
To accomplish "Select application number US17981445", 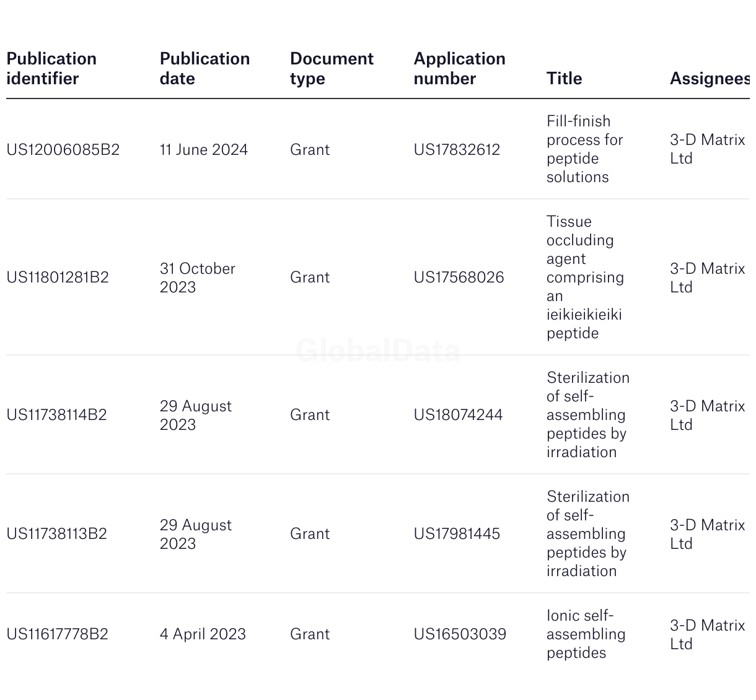I will coord(457,534).
